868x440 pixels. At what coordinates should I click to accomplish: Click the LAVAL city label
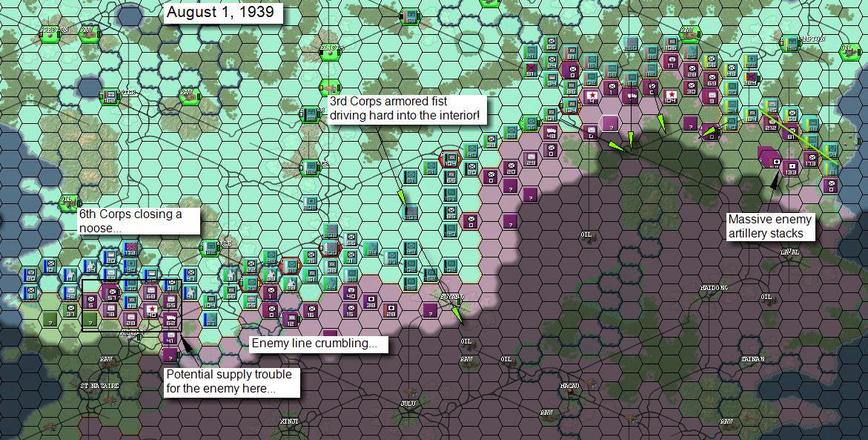tap(790, 253)
